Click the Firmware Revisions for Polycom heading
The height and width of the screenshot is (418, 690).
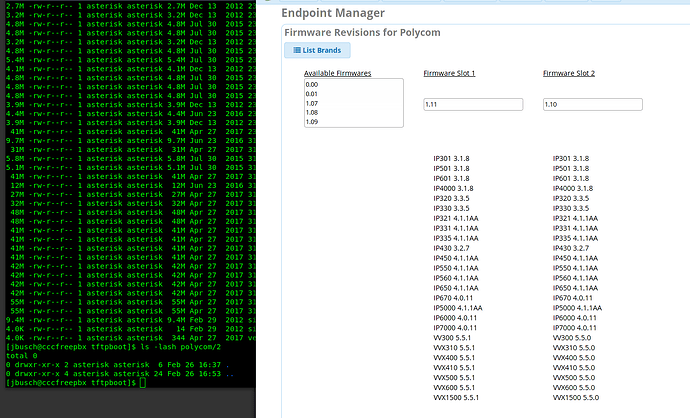coord(362,33)
